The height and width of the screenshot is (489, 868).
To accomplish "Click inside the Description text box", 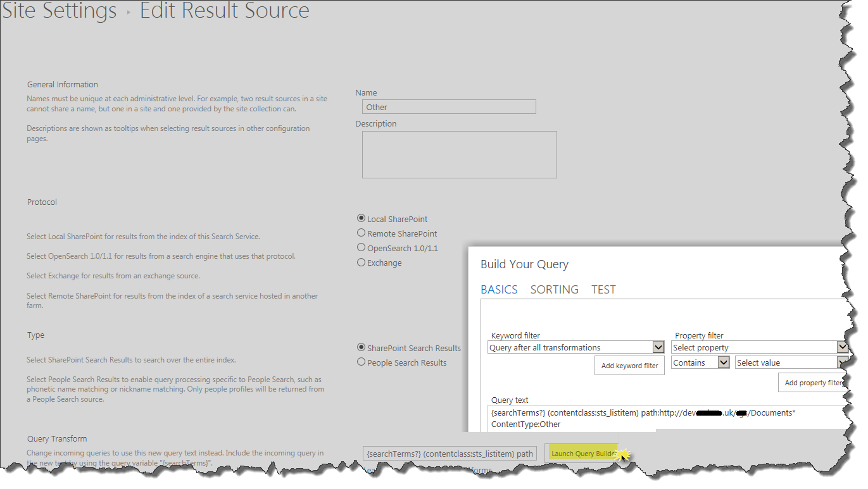I will (460, 154).
